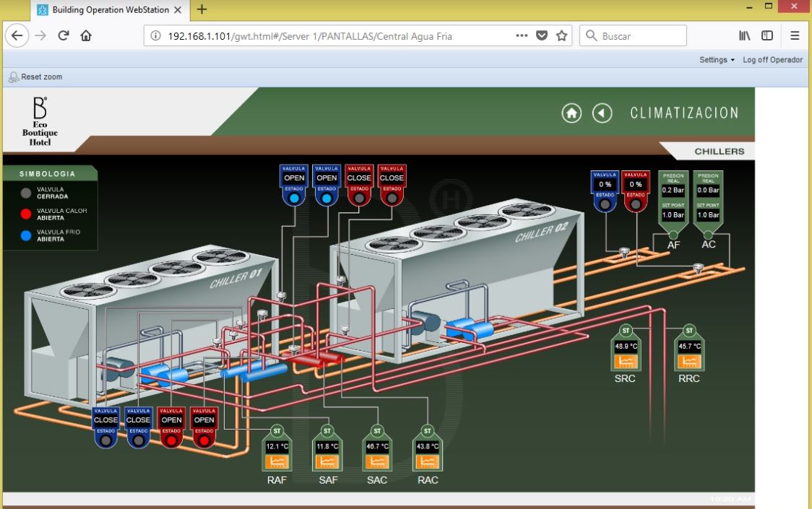Open the SRC temperature trend chart icon

[x=626, y=360]
